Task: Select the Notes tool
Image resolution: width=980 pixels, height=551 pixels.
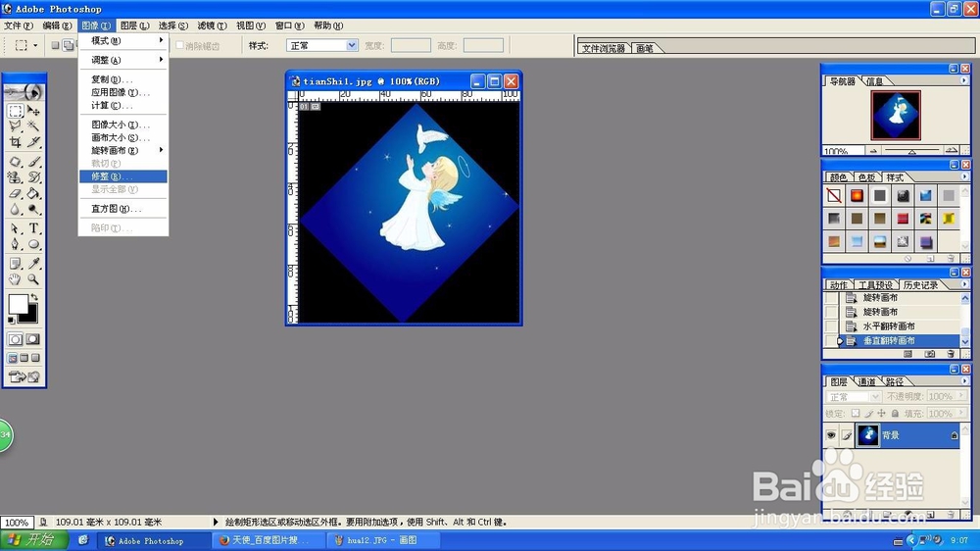Action: point(16,264)
